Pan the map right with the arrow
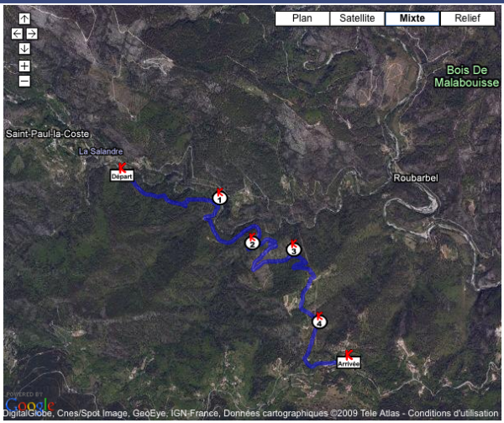Screen dimensions: 504x423 click(x=32, y=34)
